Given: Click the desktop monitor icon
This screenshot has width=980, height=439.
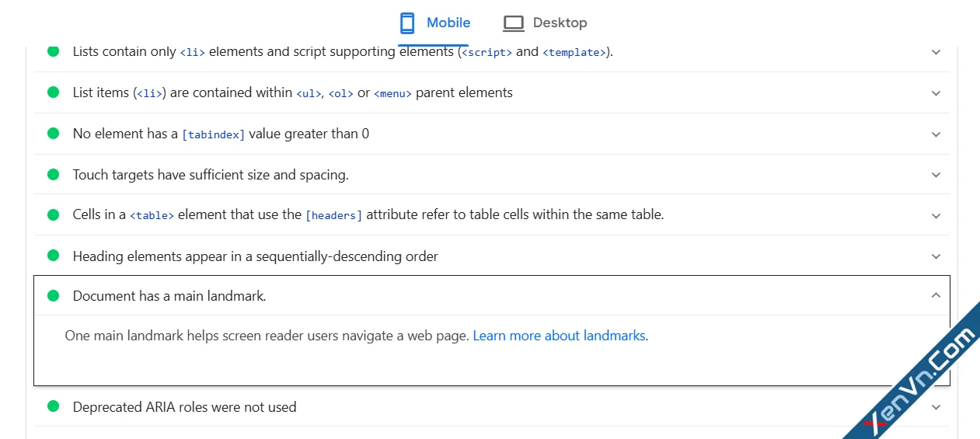Looking at the screenshot, I should [x=513, y=23].
